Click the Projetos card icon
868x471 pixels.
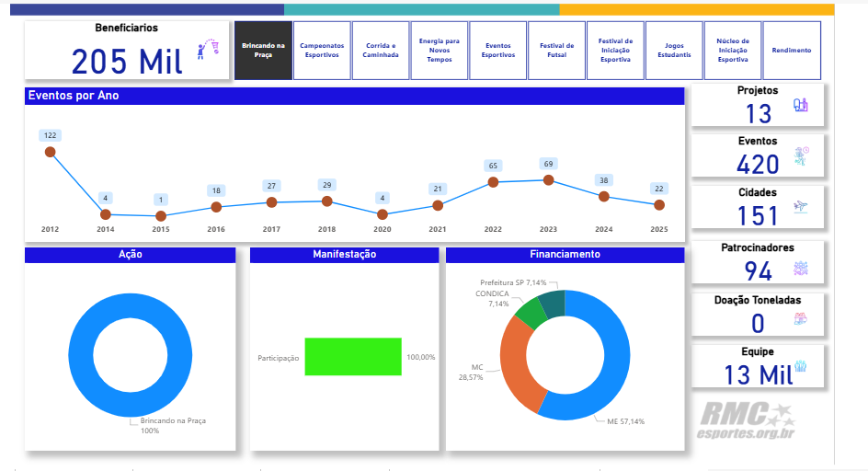tap(801, 107)
